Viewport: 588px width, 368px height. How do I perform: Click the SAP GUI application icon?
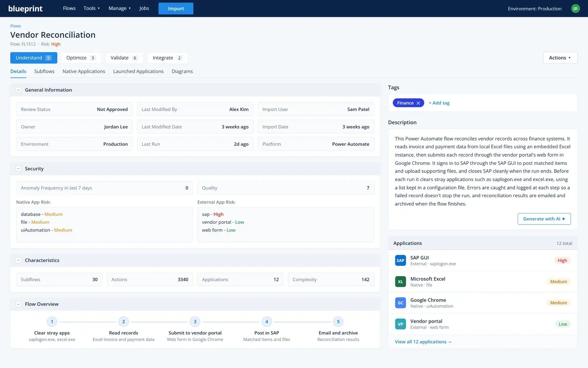[400, 261]
